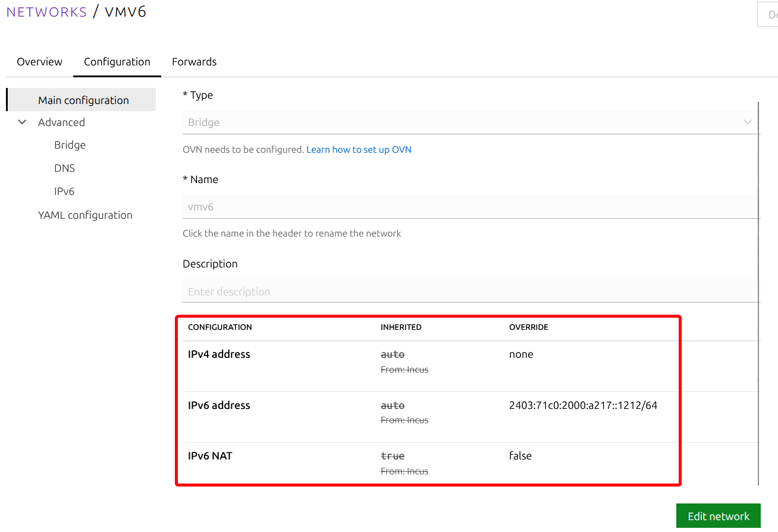
Task: Click the VMV6 header name to rename
Action: click(x=126, y=12)
